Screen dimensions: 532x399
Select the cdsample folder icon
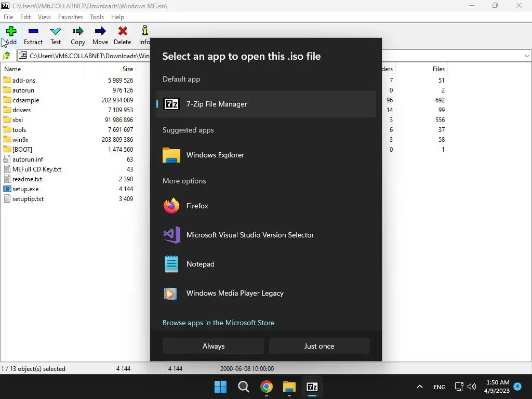(x=7, y=100)
